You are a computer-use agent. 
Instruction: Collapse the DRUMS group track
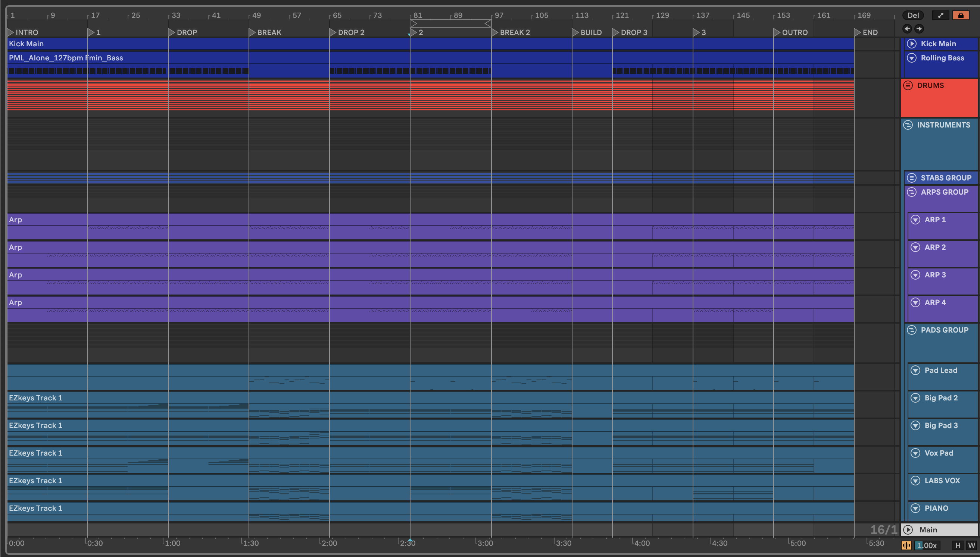908,85
